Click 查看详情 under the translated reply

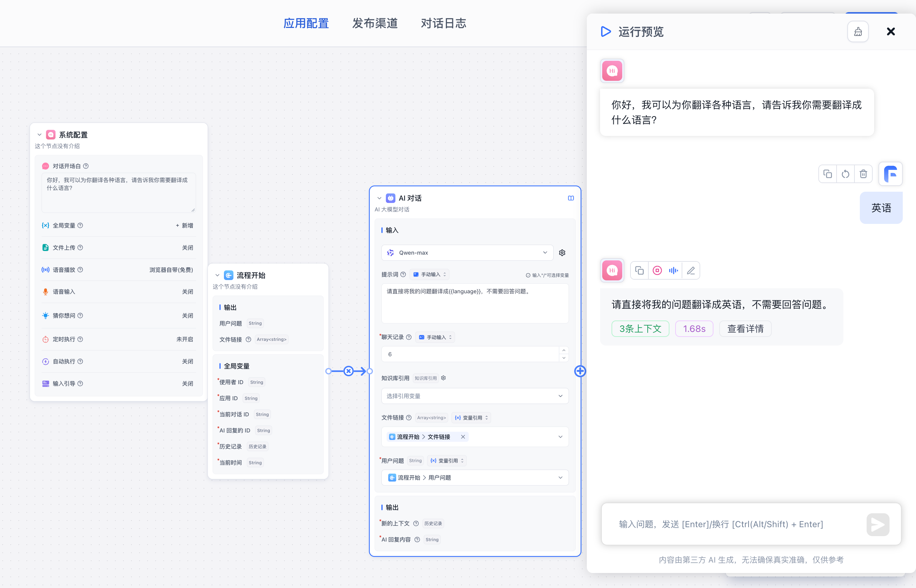pos(745,328)
